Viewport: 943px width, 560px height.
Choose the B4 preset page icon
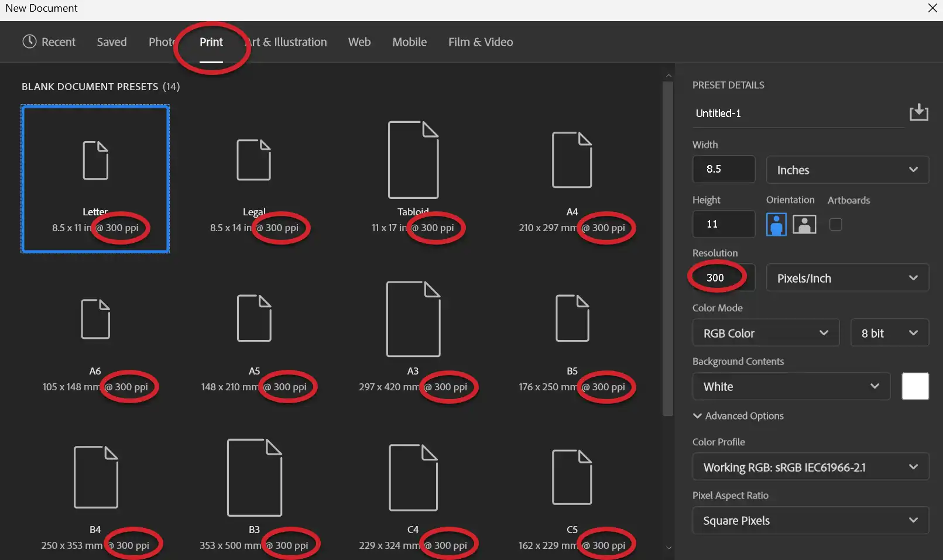click(96, 477)
